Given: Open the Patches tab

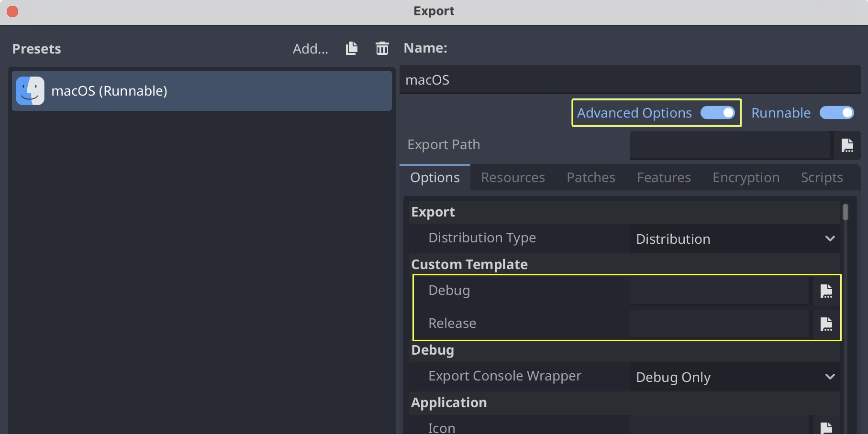Looking at the screenshot, I should 590,178.
